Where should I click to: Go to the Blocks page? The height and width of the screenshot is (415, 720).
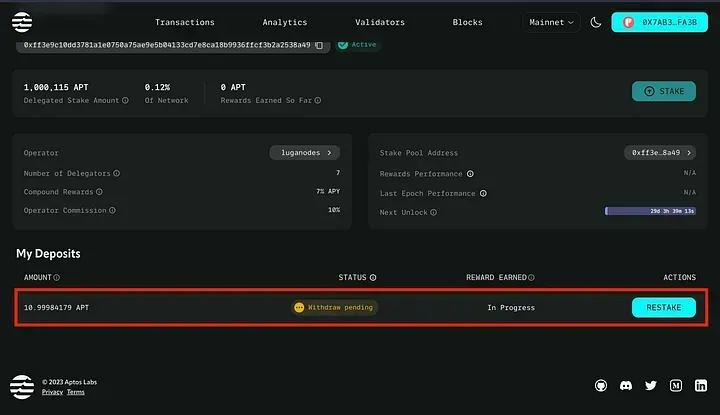467,22
